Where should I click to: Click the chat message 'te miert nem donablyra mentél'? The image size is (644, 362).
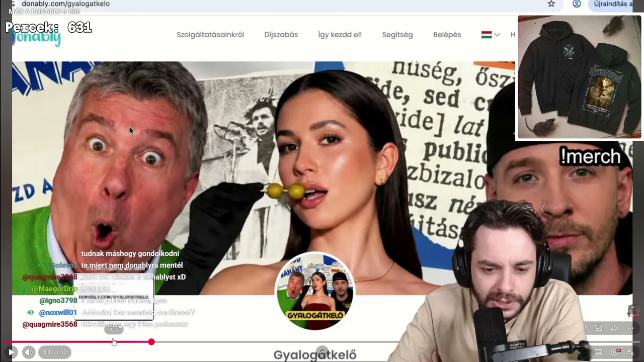[132, 265]
